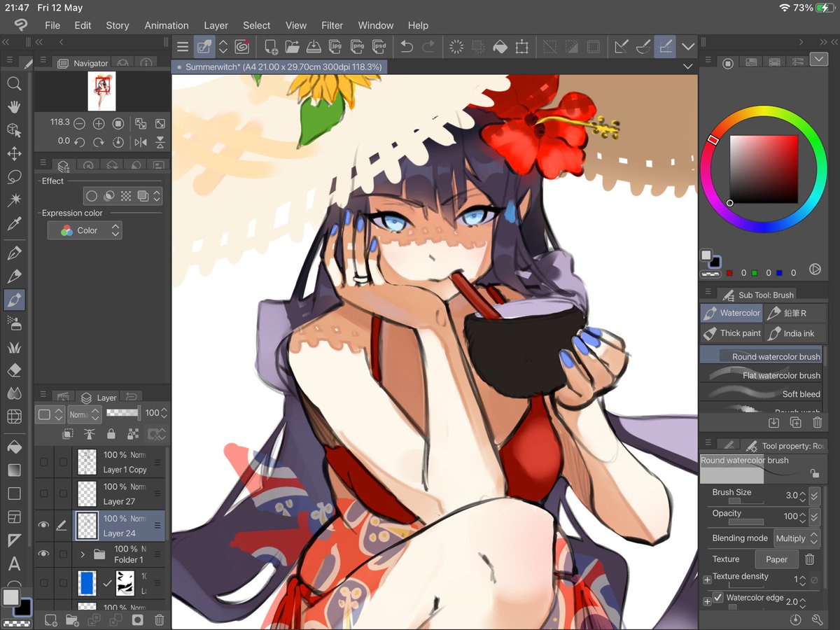The width and height of the screenshot is (840, 630).
Task: Click the Open file folder icon
Action: 292,47
